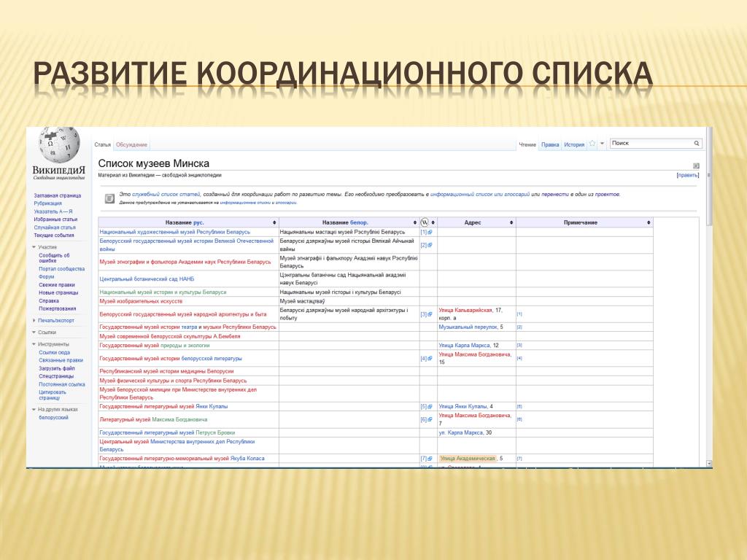Open the История tab
The width and height of the screenshot is (747, 560).
coord(574,145)
